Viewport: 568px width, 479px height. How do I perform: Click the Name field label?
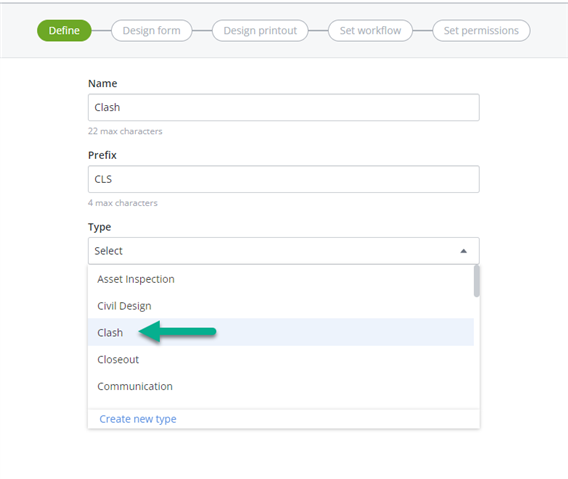coord(103,83)
